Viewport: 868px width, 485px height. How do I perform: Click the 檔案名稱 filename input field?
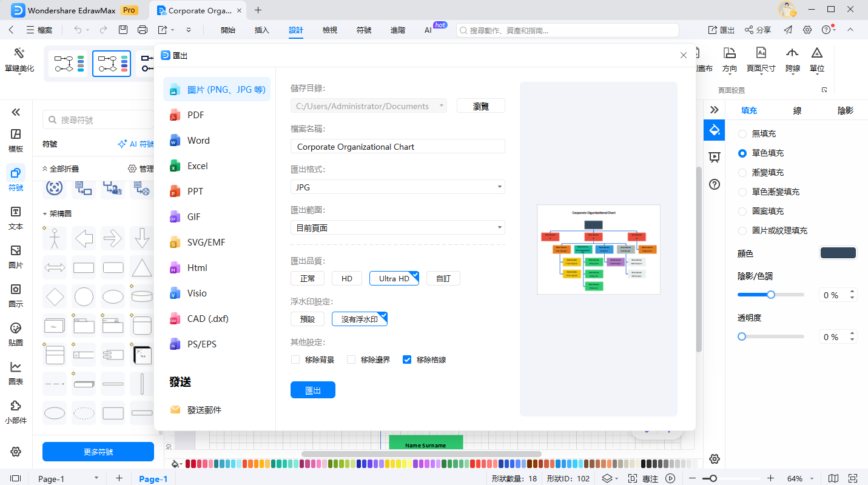point(397,146)
